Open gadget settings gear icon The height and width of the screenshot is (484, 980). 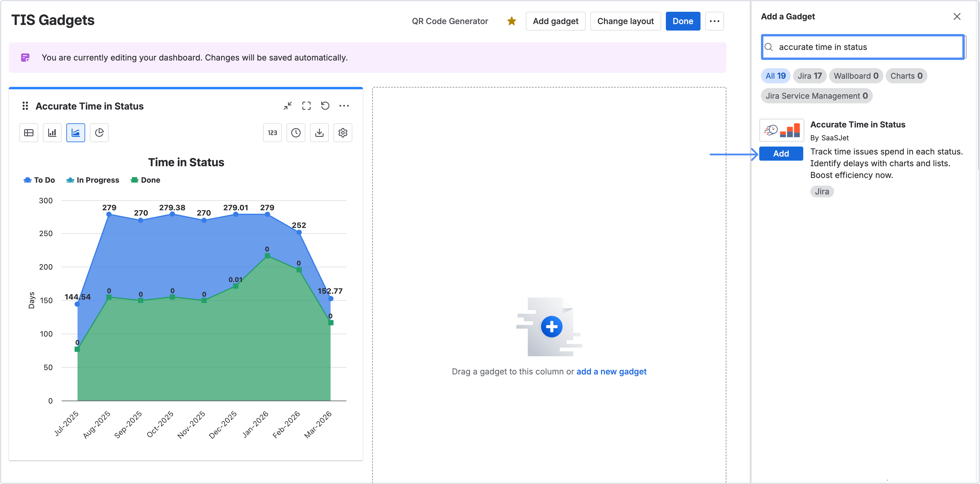[343, 133]
